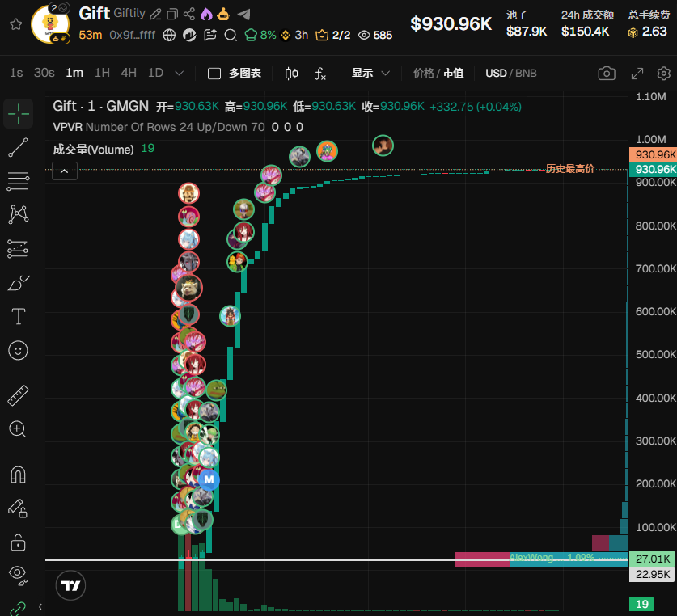Switch to the 30s timeframe
The image size is (677, 616).
pos(44,73)
